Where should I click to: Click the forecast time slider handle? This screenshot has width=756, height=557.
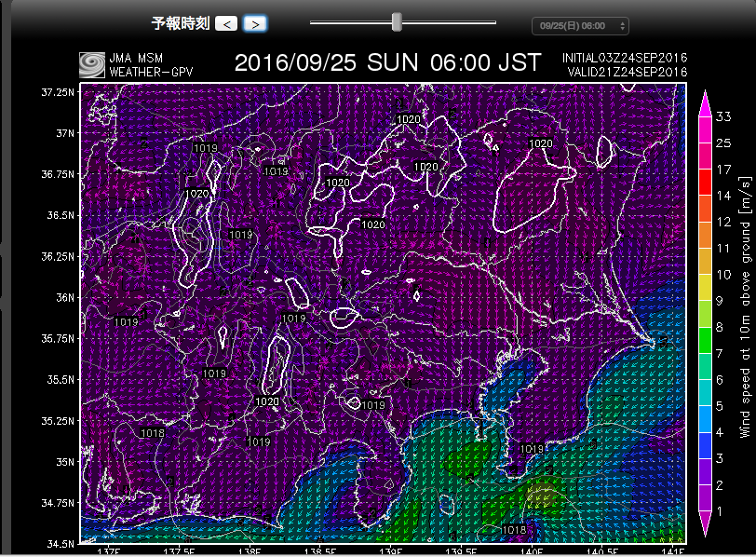398,21
